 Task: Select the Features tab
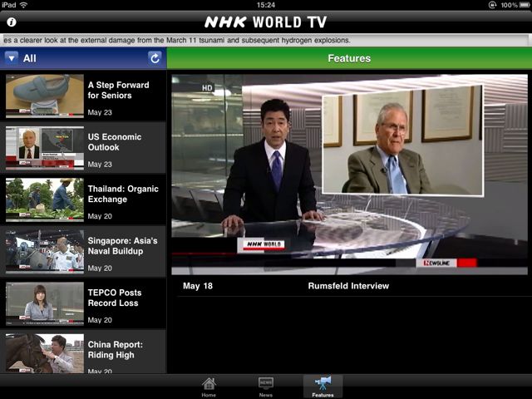[x=323, y=387]
